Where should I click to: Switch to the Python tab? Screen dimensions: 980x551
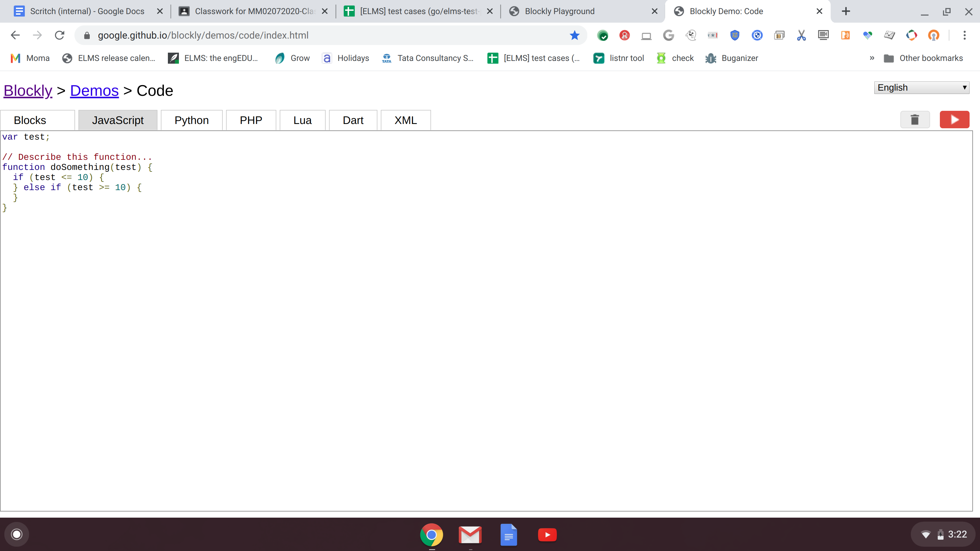point(191,120)
